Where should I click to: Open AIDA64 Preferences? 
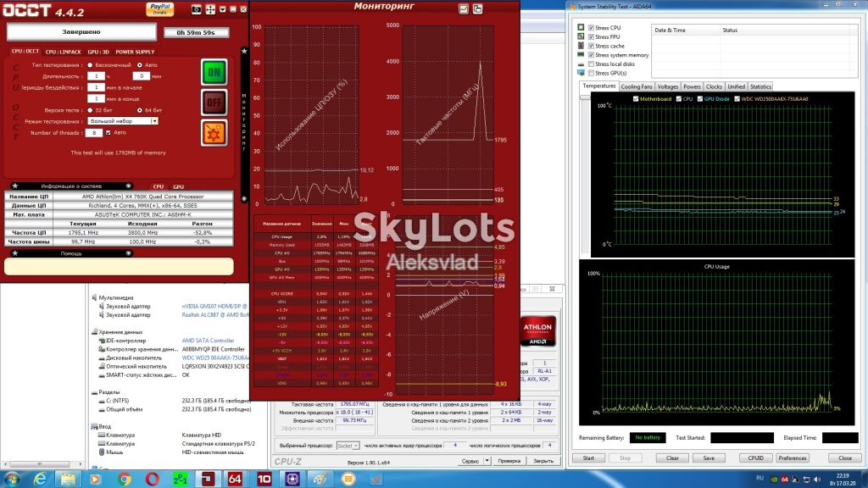click(793, 458)
